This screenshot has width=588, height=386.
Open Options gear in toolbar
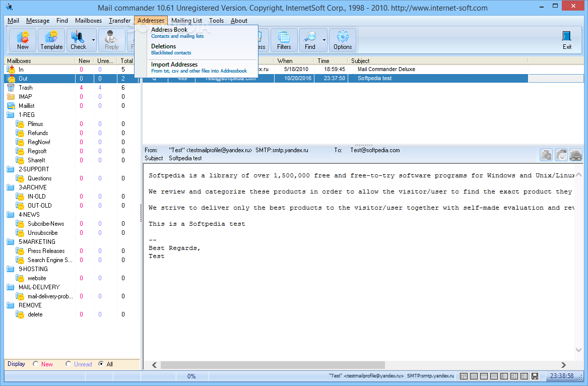point(343,40)
